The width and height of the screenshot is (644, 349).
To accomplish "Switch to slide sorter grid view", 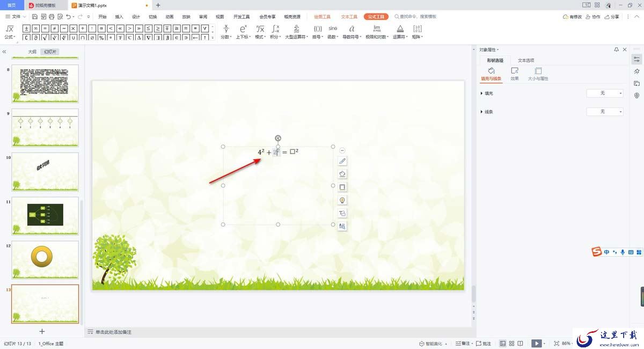I will [512, 343].
